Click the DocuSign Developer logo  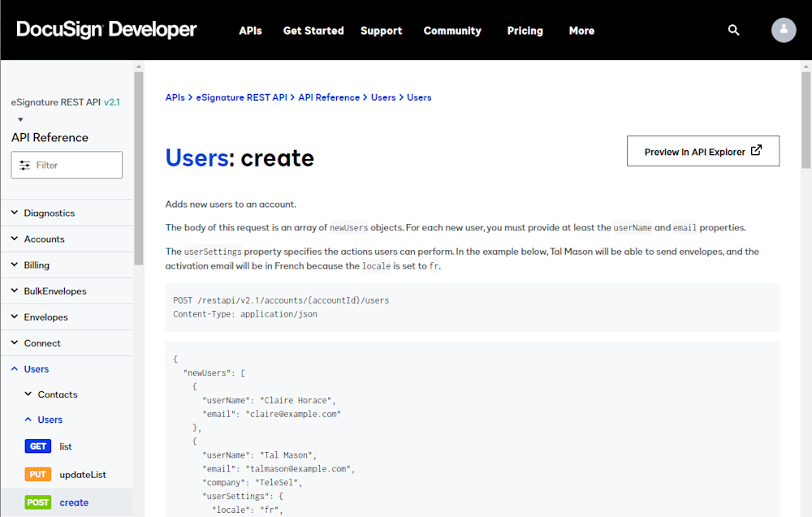pyautogui.click(x=106, y=29)
